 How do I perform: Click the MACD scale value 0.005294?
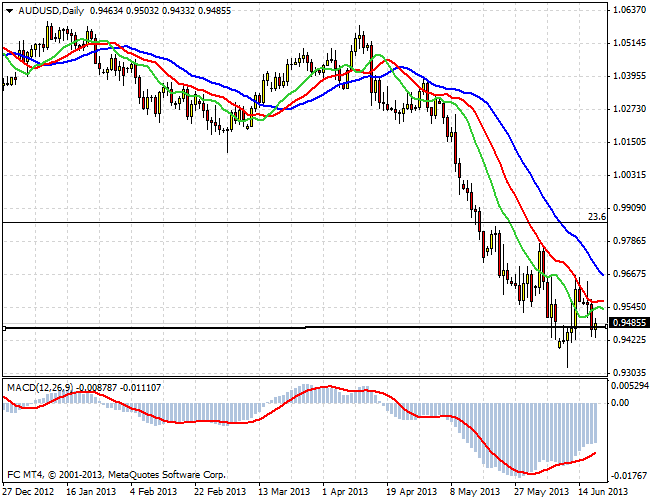pos(630,386)
